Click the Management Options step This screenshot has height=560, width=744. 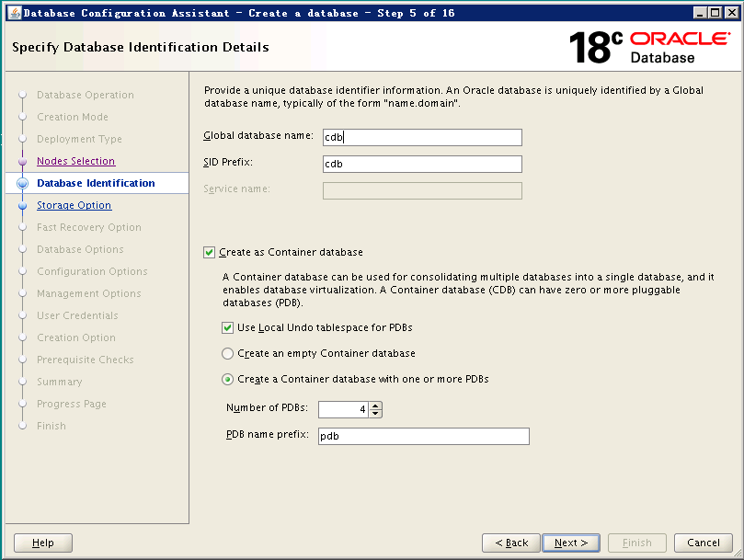tap(88, 293)
